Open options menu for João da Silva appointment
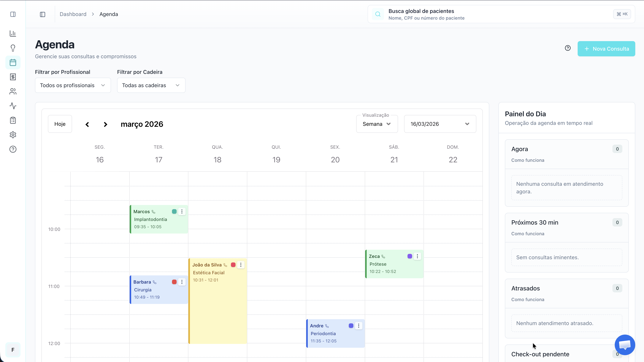 point(241,265)
